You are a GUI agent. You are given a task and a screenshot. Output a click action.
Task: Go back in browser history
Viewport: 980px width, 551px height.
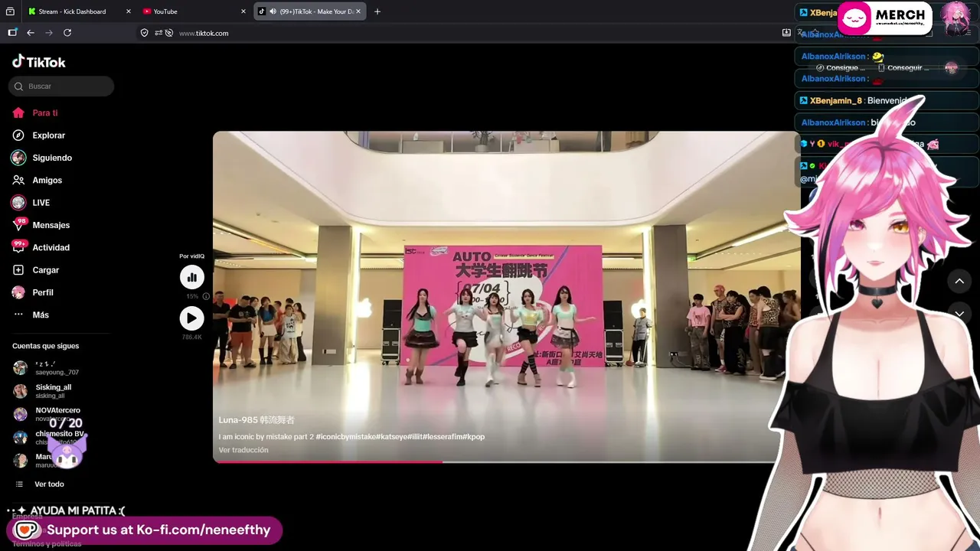click(x=31, y=33)
